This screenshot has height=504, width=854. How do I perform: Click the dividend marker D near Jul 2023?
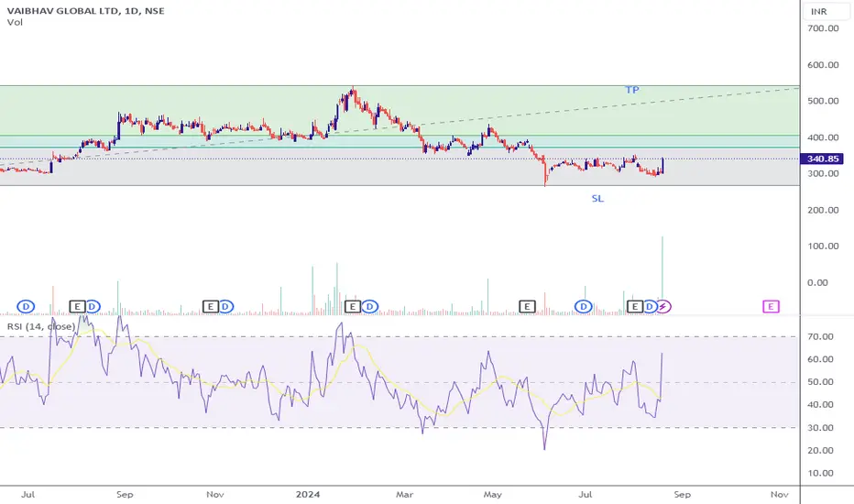point(26,307)
